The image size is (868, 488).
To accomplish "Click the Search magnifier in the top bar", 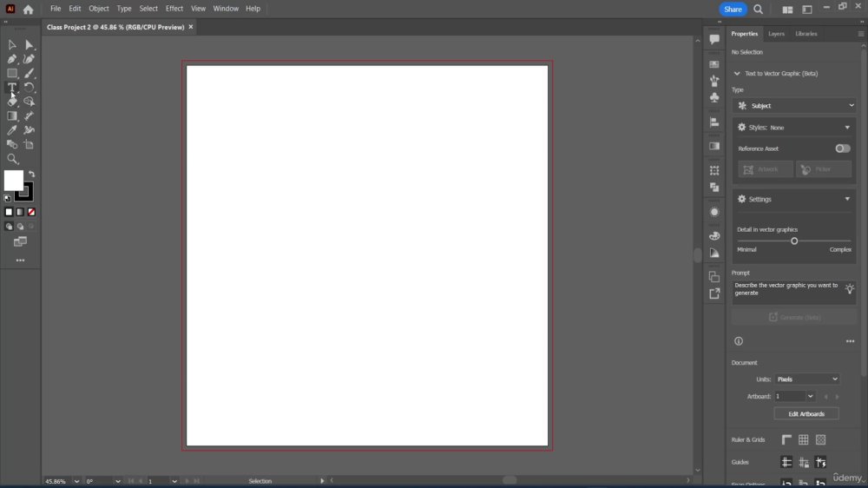I will [x=759, y=10].
